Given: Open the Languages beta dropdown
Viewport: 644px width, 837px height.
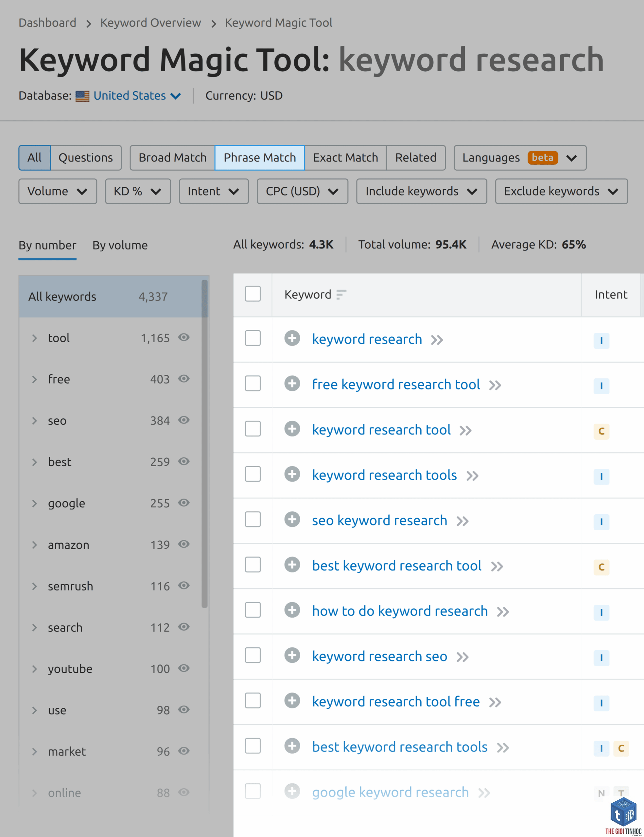Looking at the screenshot, I should tap(520, 158).
